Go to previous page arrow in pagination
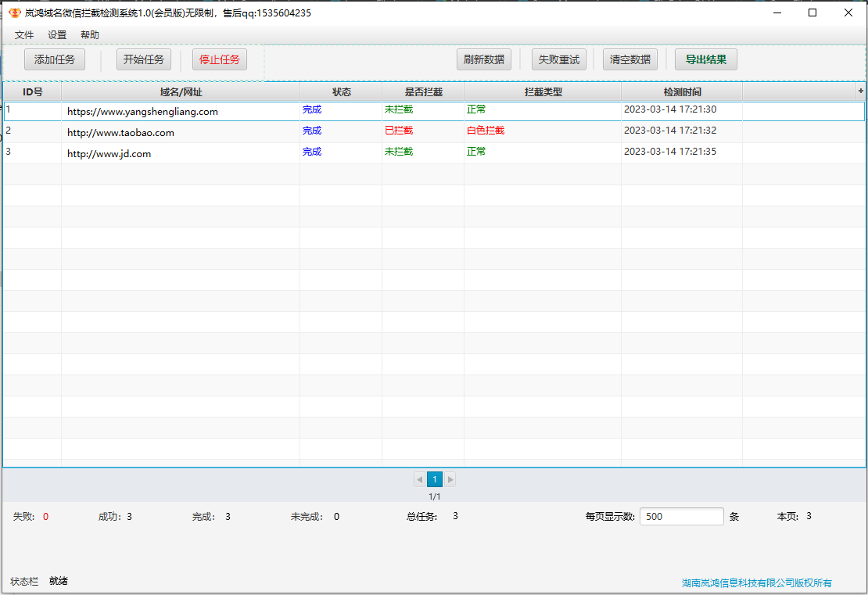 [x=420, y=479]
